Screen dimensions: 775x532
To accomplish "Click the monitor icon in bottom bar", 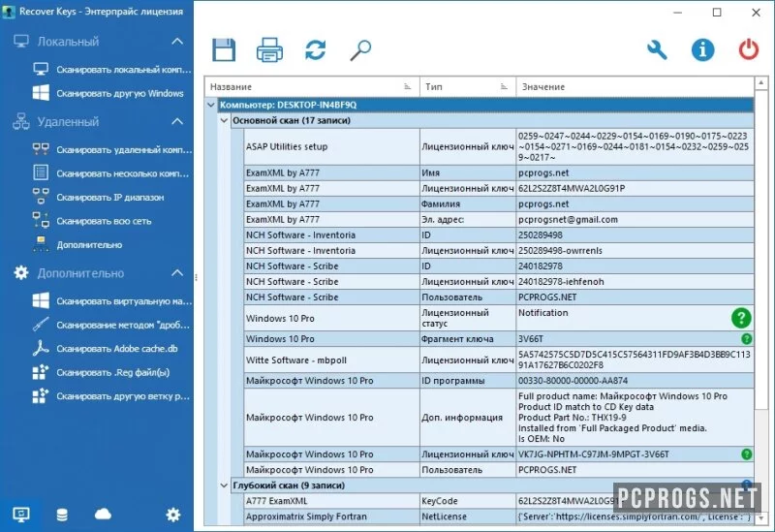I will pos(20,515).
